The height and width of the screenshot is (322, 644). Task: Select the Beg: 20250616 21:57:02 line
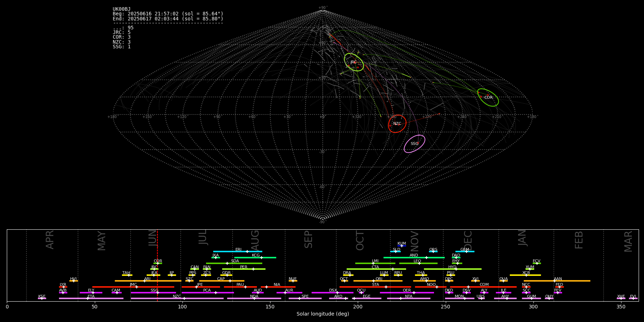(168, 14)
